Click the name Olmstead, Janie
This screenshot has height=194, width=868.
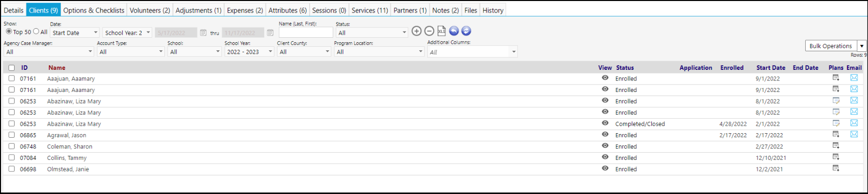pyautogui.click(x=68, y=169)
